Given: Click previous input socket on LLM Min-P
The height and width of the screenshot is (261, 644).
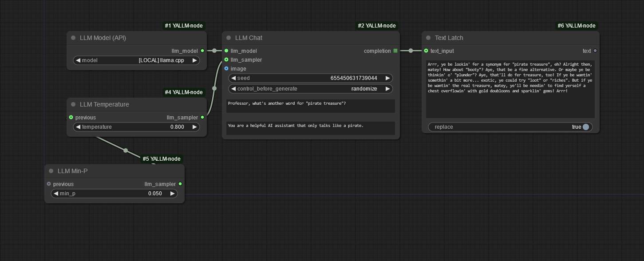Looking at the screenshot, I should point(49,184).
